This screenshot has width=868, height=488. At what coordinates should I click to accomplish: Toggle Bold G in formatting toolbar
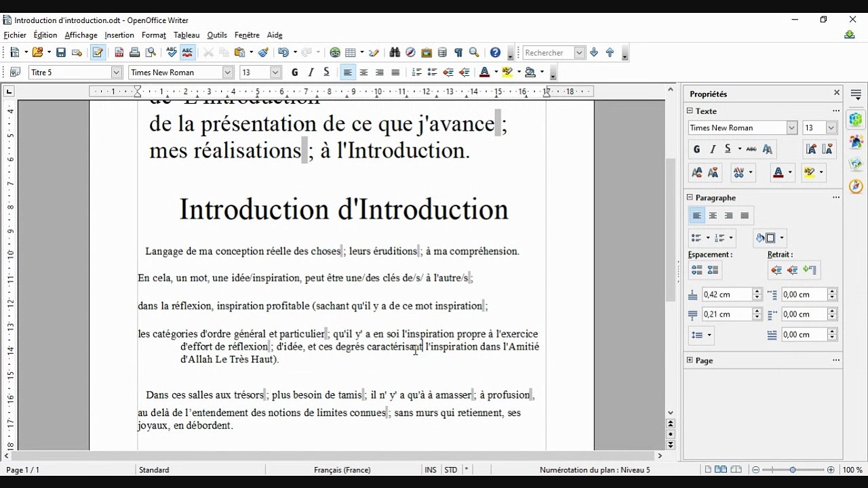pyautogui.click(x=294, y=72)
